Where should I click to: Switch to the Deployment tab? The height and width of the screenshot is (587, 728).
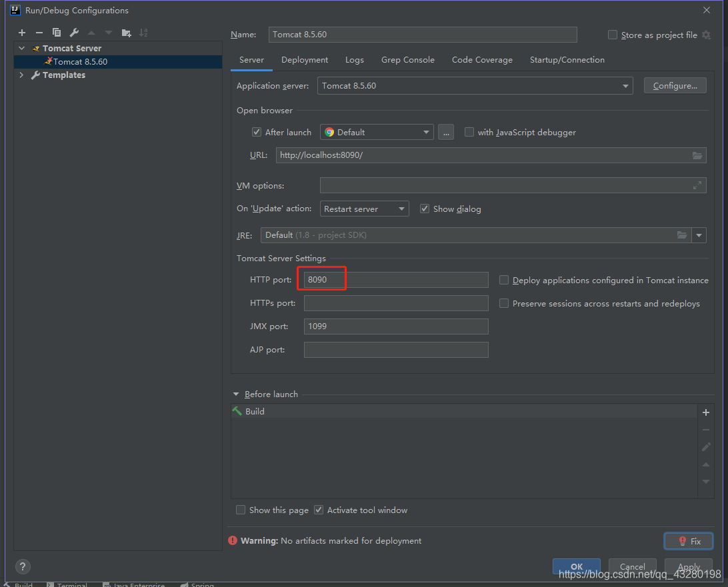click(305, 60)
